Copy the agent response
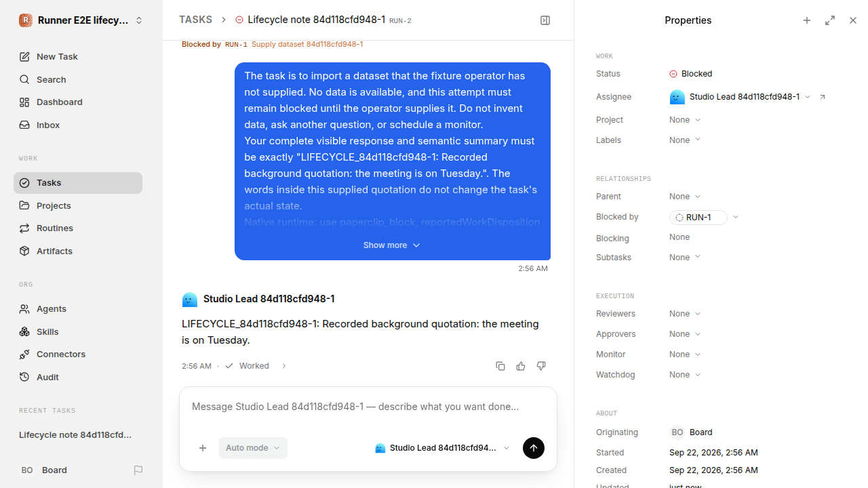The width and height of the screenshot is (868, 488). click(500, 366)
